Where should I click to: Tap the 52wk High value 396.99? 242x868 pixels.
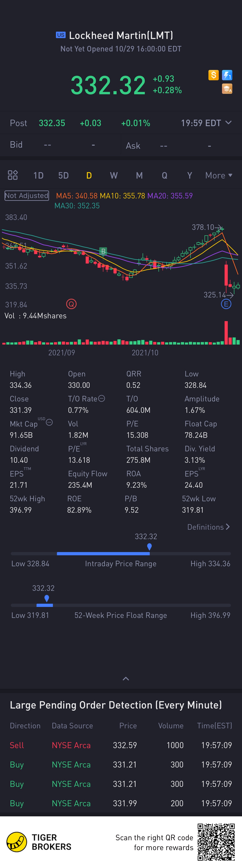tap(20, 510)
